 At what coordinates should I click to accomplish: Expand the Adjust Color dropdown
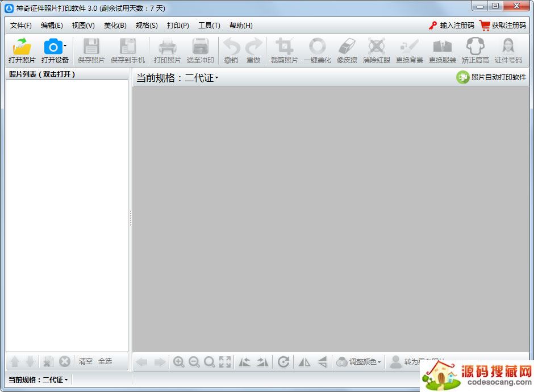359,362
